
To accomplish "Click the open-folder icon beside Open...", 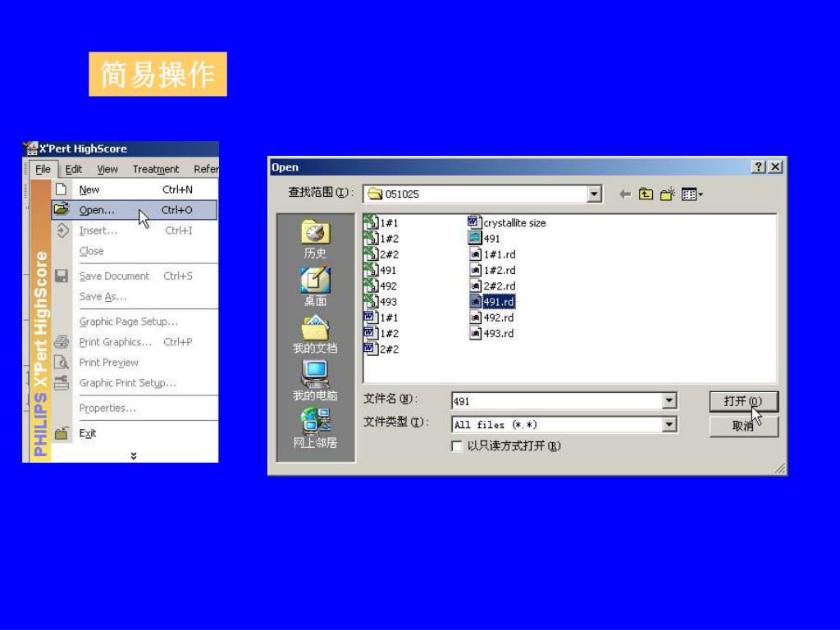I will pyautogui.click(x=62, y=209).
